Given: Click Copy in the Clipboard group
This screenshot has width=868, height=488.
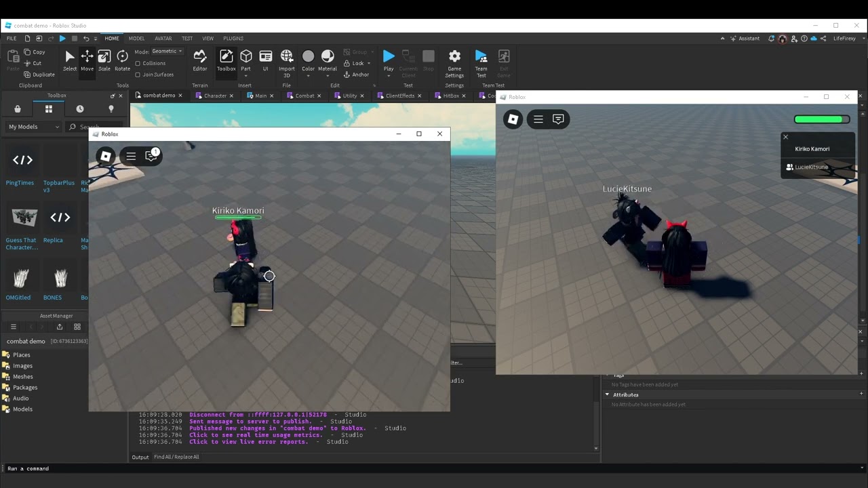Looking at the screenshot, I should point(35,52).
